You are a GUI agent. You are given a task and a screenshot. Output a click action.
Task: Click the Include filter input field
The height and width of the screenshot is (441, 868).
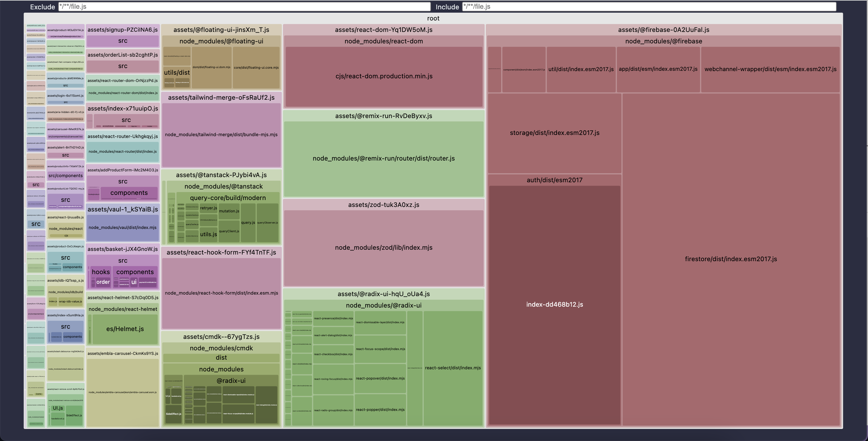649,7
